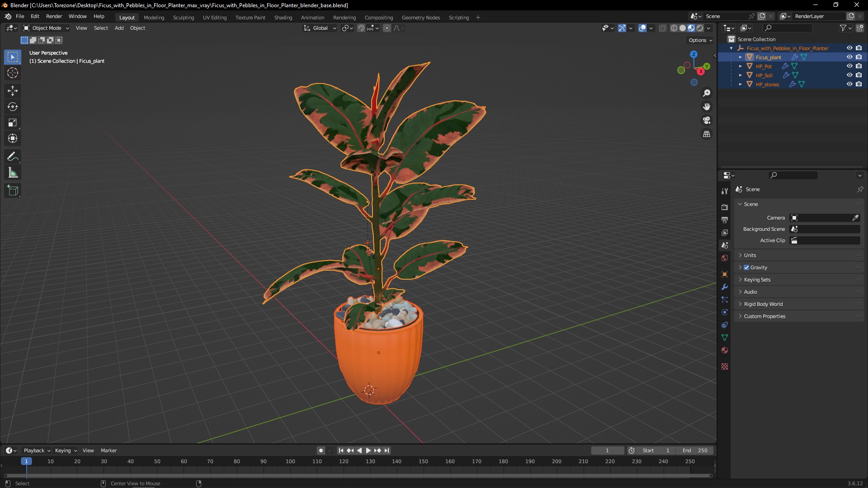
Task: Expand the HP_Pot tree item
Action: pyautogui.click(x=740, y=66)
